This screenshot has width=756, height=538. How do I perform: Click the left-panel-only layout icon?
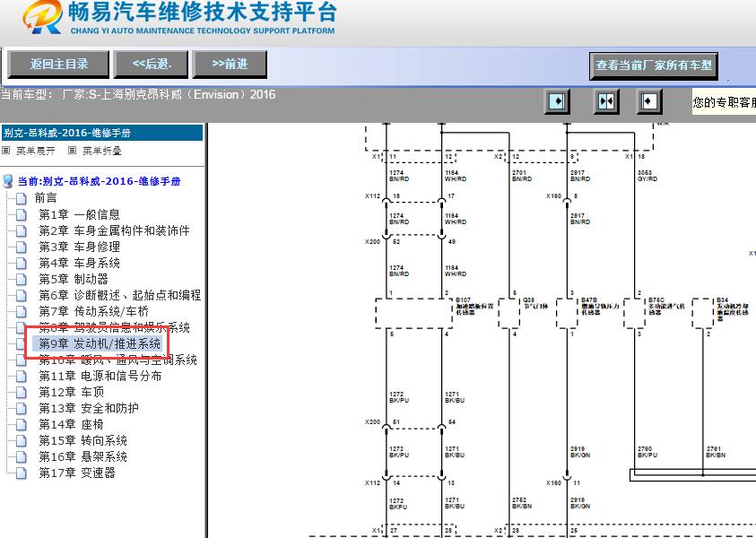coord(557,101)
